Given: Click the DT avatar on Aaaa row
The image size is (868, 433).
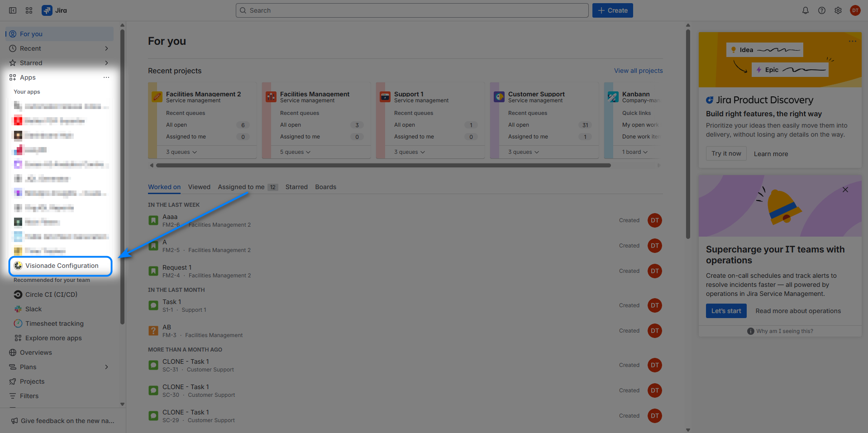Looking at the screenshot, I should click(655, 220).
